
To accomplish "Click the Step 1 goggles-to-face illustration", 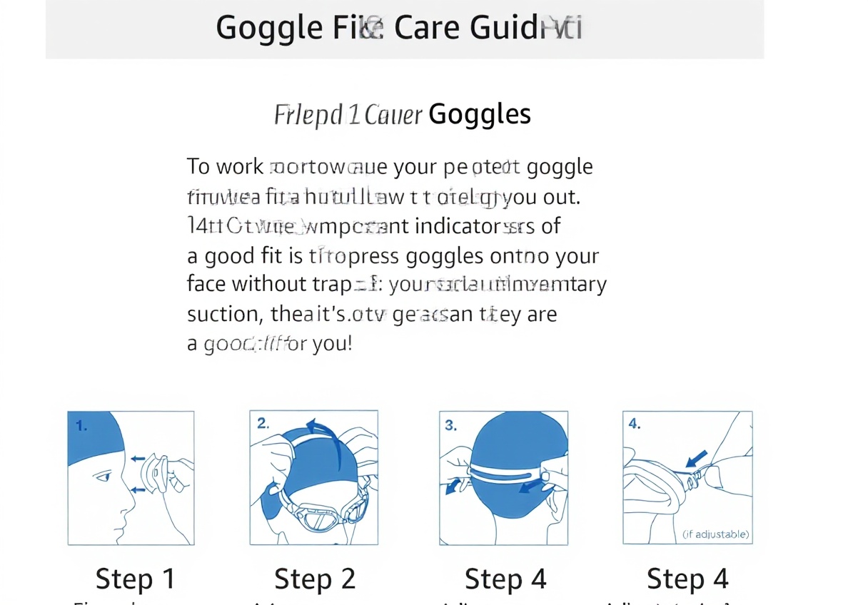I will click(131, 477).
